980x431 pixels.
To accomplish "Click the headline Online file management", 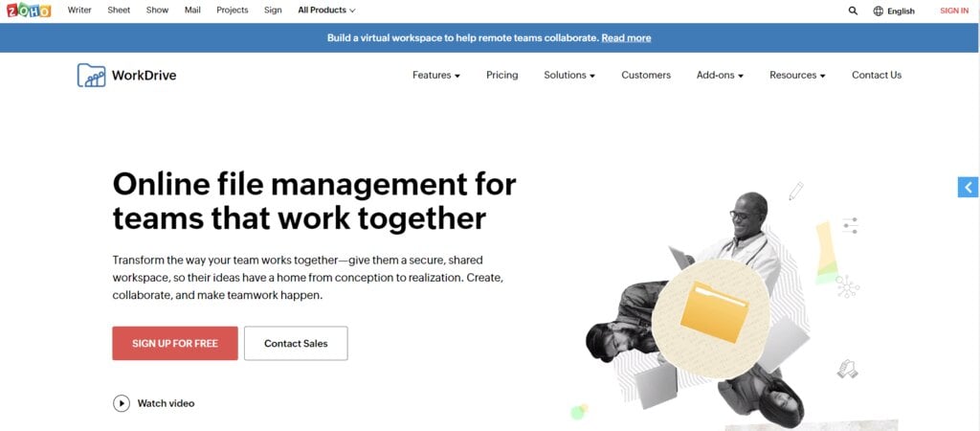I will pyautogui.click(x=314, y=201).
